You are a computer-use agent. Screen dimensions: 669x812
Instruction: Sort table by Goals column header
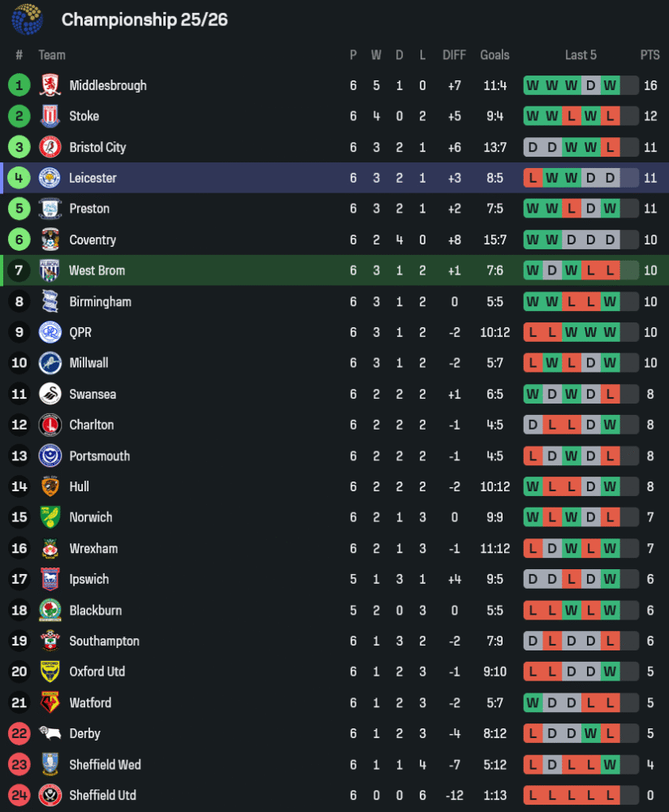[x=494, y=55]
